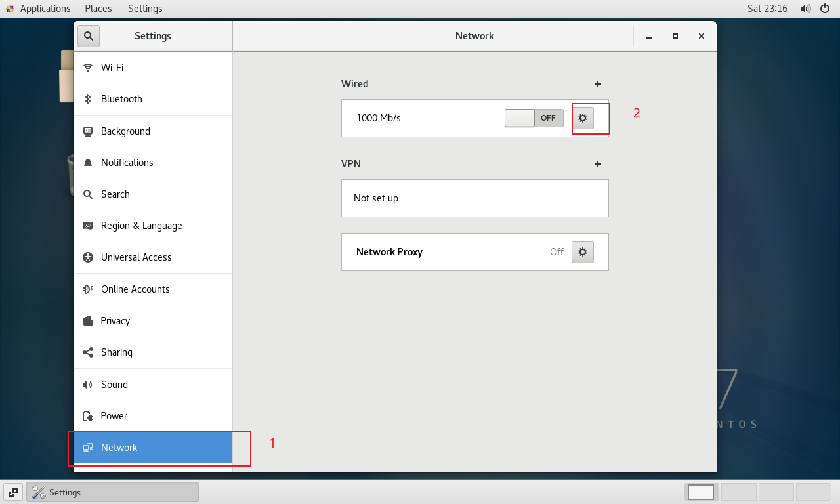Click the Settings taskbar window button

[x=112, y=492]
